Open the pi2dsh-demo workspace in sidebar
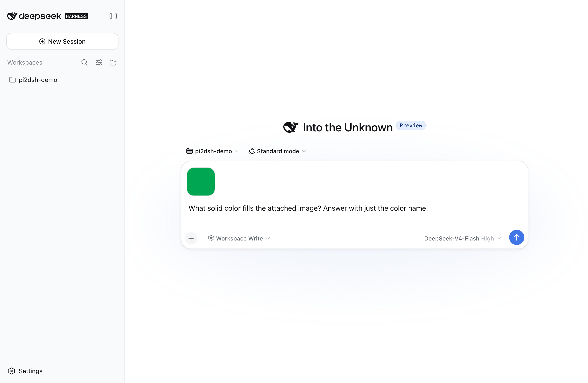 (62, 80)
